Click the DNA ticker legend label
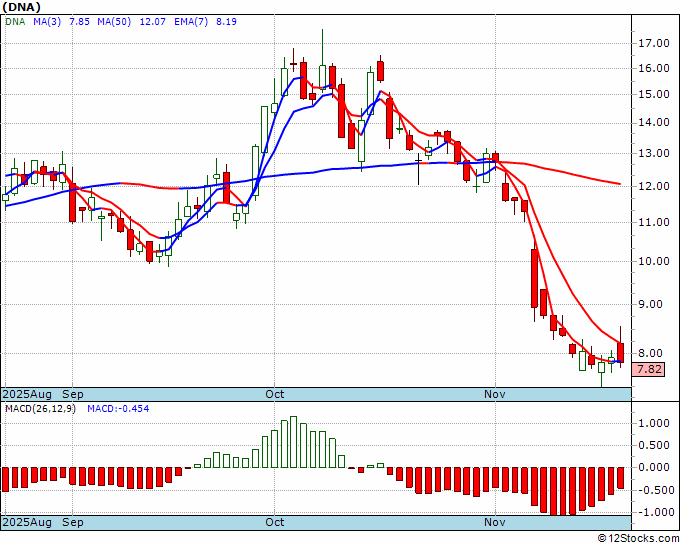 [x=15, y=21]
